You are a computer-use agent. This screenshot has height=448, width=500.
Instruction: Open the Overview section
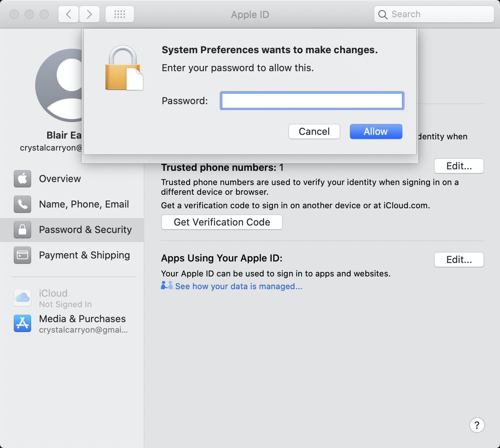point(72,179)
